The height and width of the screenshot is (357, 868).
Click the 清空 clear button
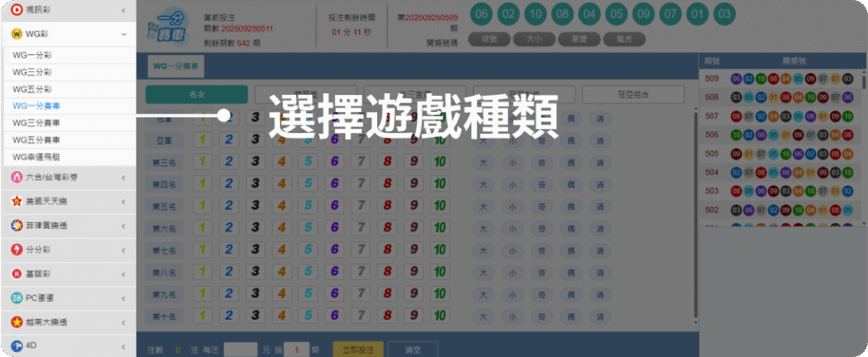click(413, 350)
